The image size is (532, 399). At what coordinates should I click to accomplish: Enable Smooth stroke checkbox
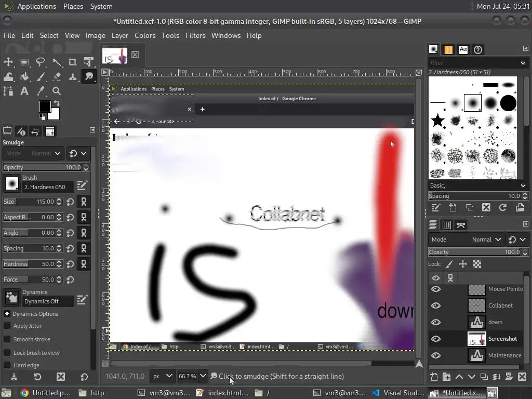pos(7,339)
